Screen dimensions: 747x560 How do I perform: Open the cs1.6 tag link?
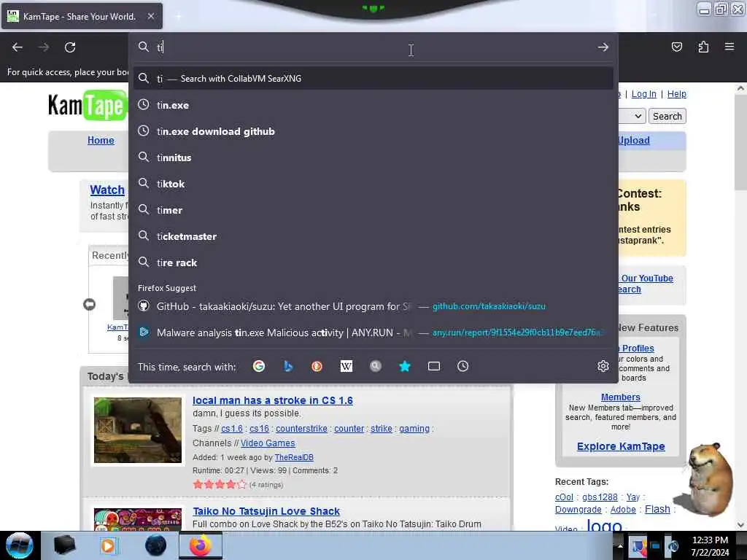tap(232, 429)
